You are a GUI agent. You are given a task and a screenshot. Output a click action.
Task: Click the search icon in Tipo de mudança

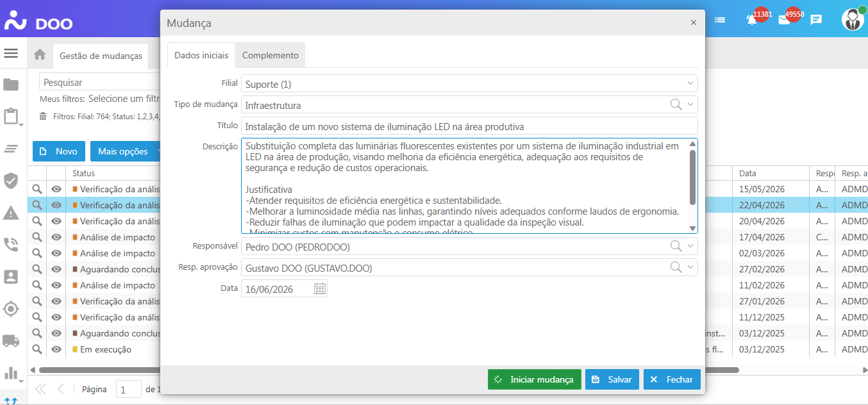[x=676, y=104]
